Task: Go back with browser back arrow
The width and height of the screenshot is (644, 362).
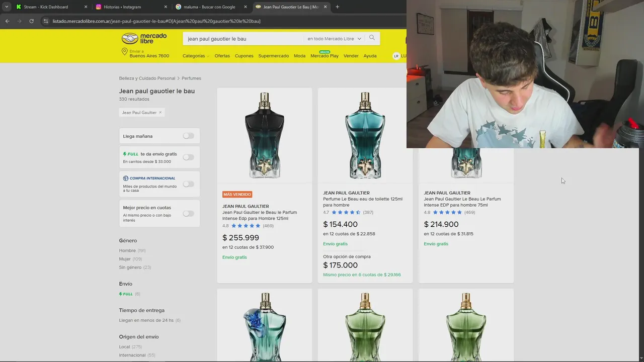Action: pos(7,21)
